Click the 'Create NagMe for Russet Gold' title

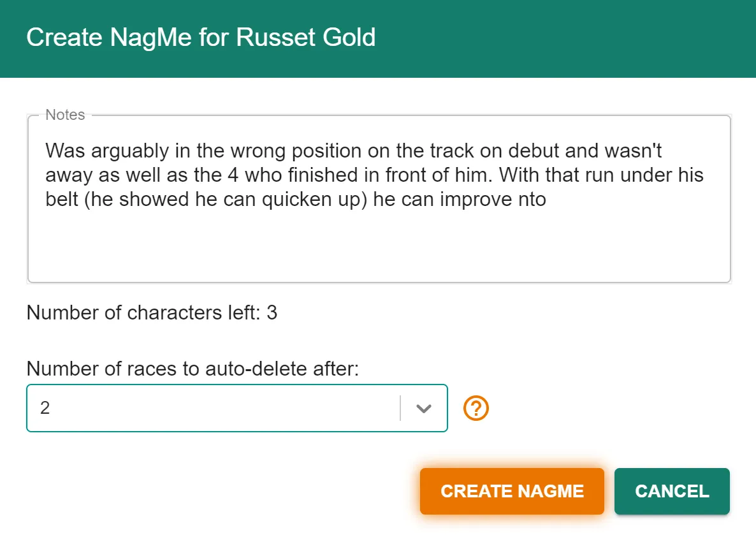[201, 37]
